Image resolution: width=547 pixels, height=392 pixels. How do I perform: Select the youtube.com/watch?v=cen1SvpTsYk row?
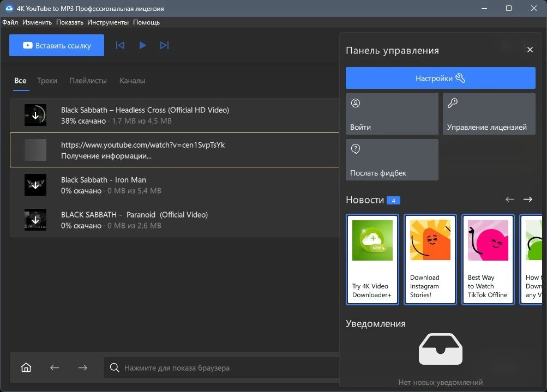click(175, 150)
